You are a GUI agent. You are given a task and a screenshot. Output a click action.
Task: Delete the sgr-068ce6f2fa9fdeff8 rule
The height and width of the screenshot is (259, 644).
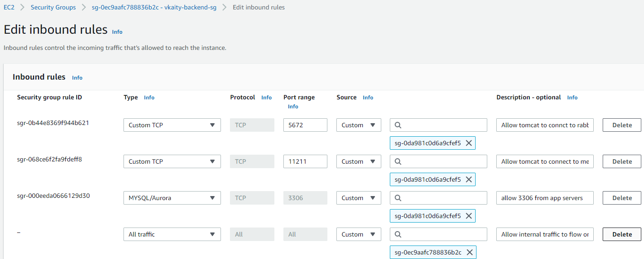[622, 161]
